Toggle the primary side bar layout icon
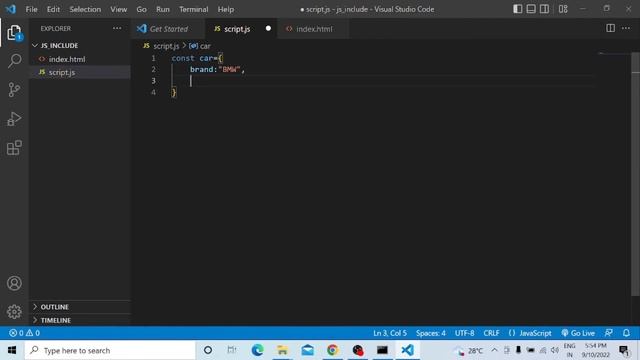The width and height of the screenshot is (640, 360). 518,9
